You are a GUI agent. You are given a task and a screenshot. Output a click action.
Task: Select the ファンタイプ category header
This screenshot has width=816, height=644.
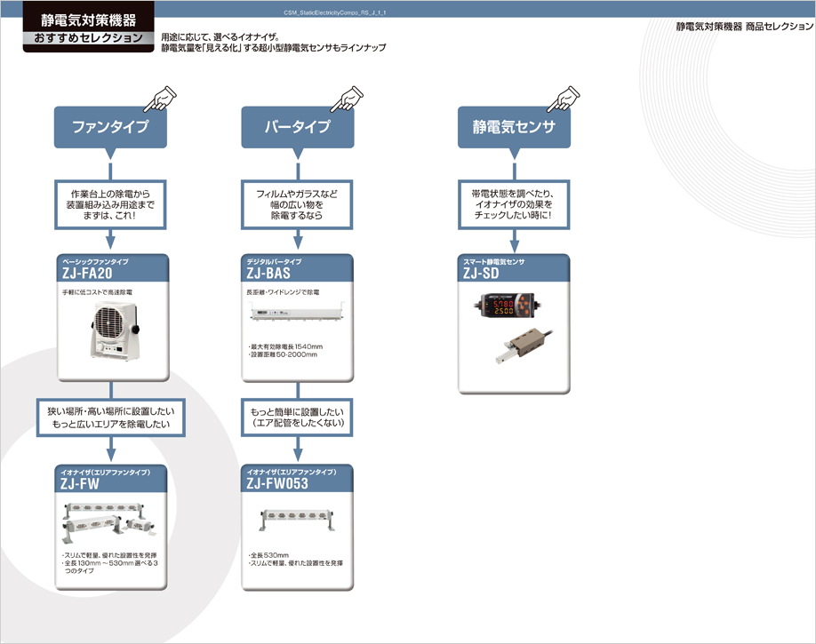tap(110, 127)
